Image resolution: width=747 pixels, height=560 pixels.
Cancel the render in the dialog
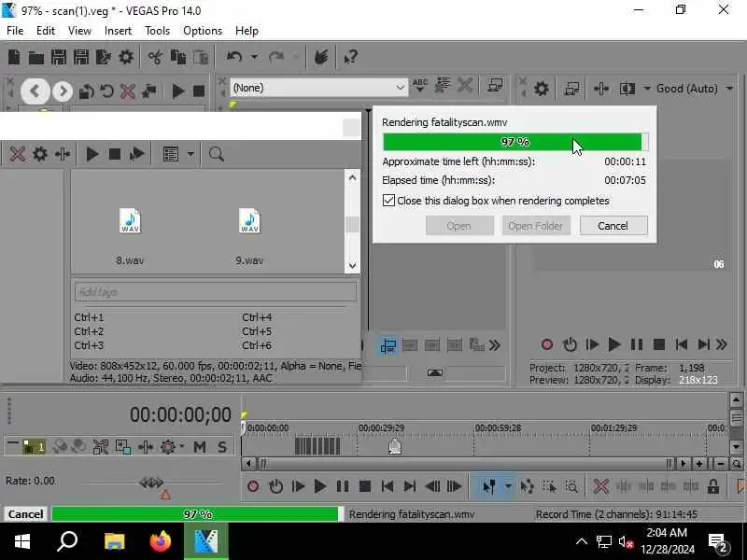tap(613, 226)
